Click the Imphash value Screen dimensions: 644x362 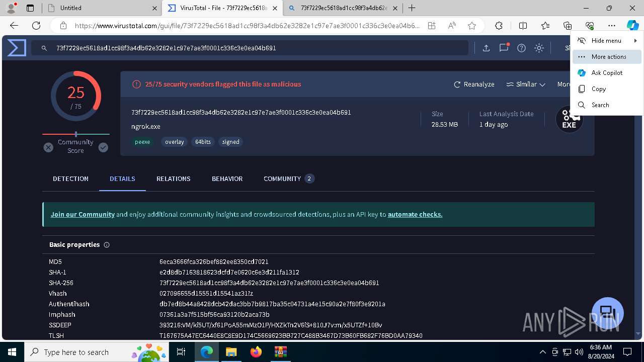click(214, 315)
